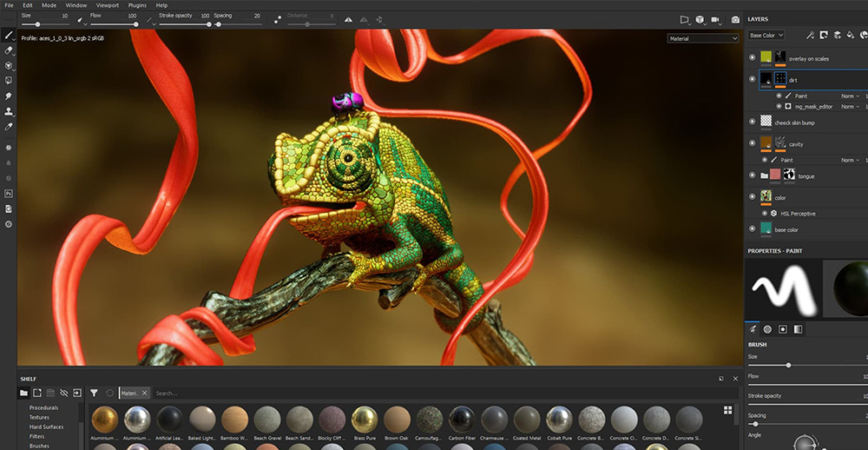This screenshot has width=868, height=450.
Task: Hide the 'base color' layer
Action: tap(752, 229)
